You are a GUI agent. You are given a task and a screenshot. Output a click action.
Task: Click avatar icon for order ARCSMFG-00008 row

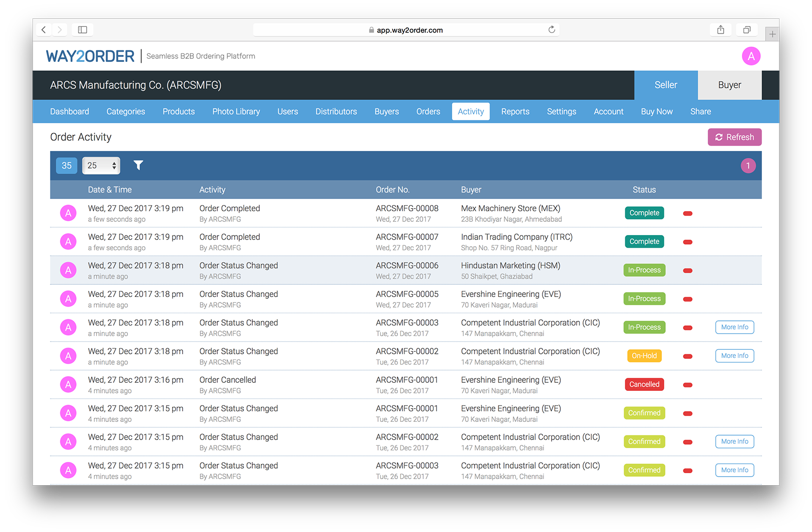coord(69,213)
